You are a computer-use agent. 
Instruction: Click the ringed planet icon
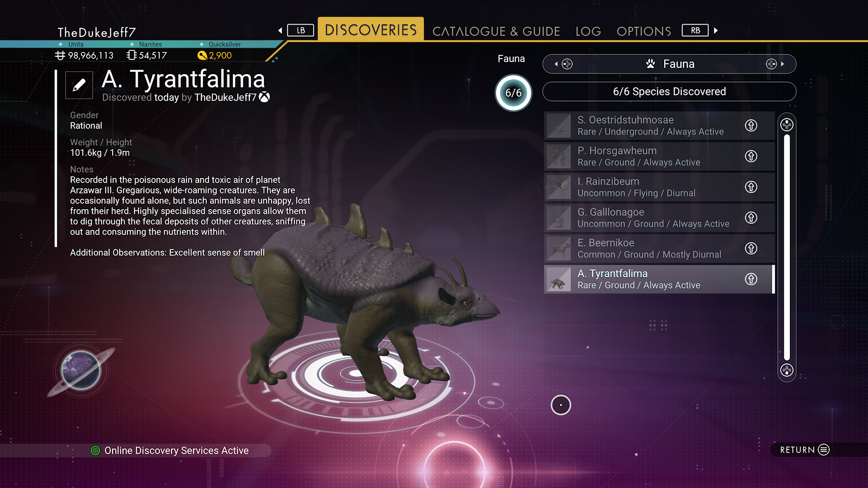pos(81,370)
